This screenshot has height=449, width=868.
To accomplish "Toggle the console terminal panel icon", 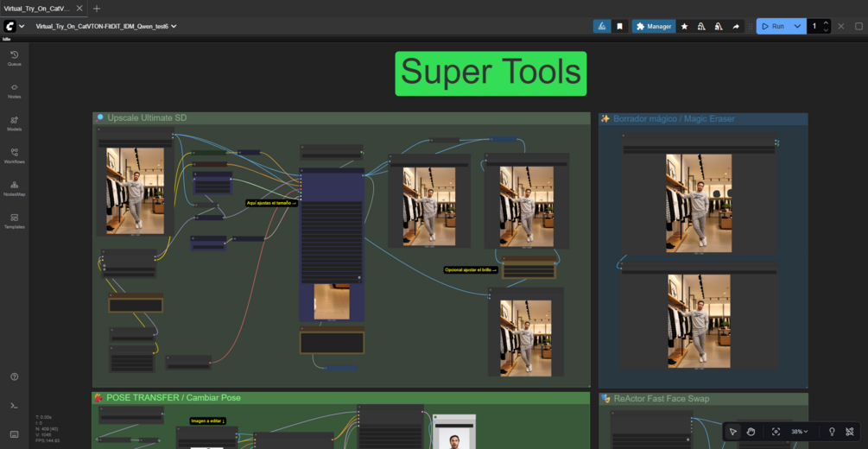I will (x=15, y=405).
